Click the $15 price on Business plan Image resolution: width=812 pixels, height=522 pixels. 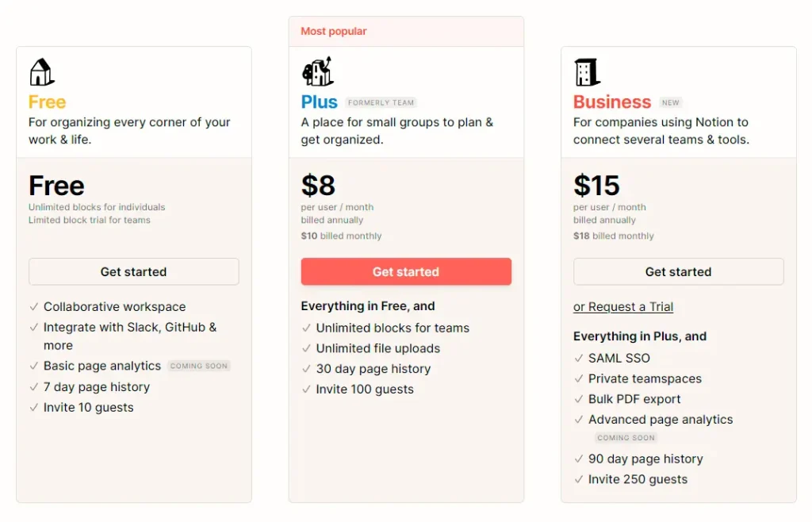pyautogui.click(x=596, y=186)
